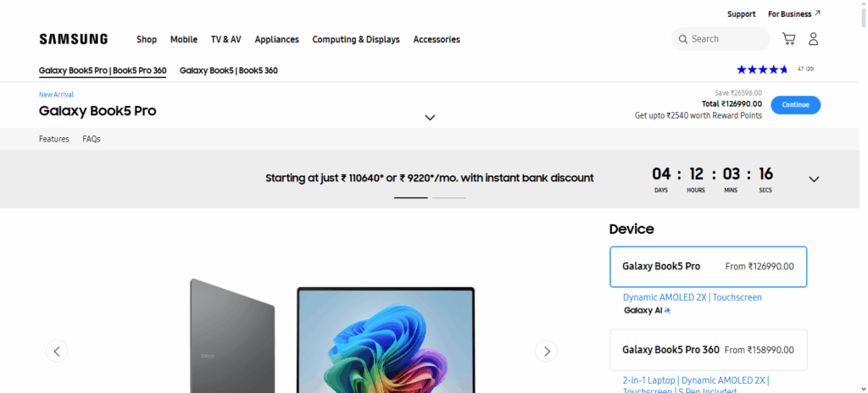
Task: Click the countdown timer days value
Action: pos(661,174)
